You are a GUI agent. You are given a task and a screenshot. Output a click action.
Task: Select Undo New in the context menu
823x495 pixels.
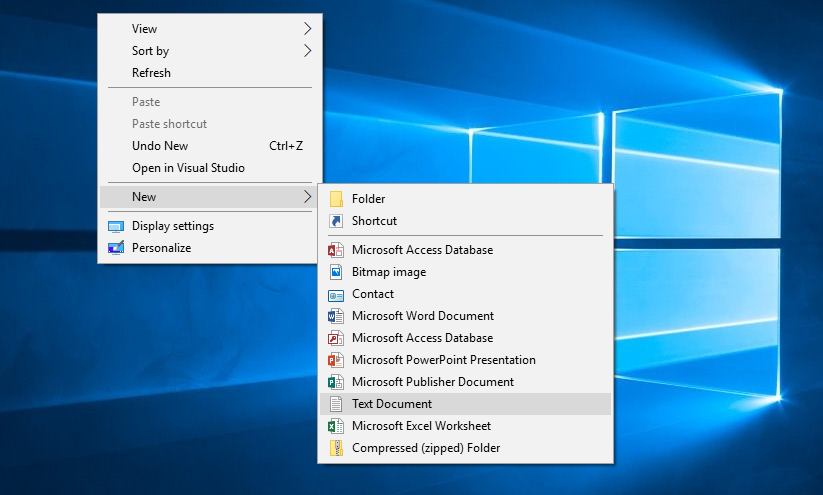point(160,146)
